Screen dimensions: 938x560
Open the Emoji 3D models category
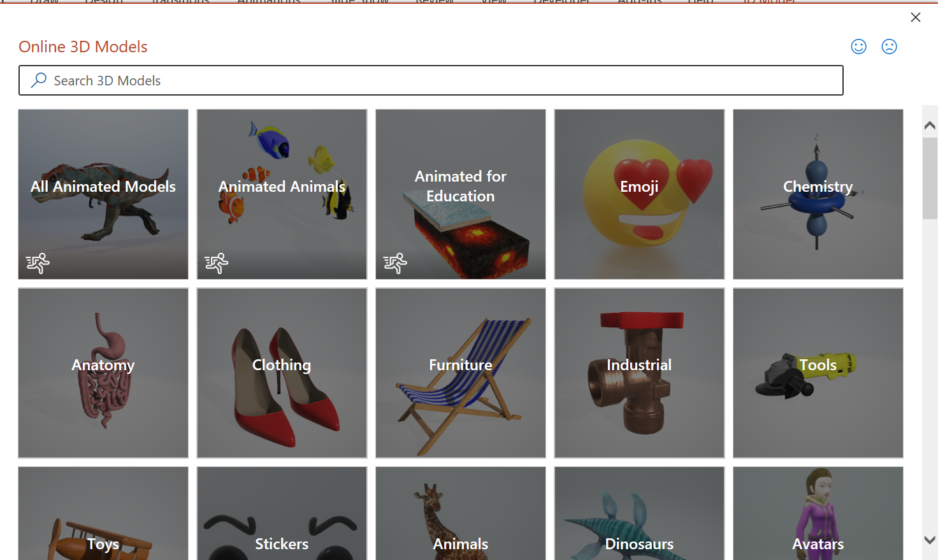coord(639,194)
